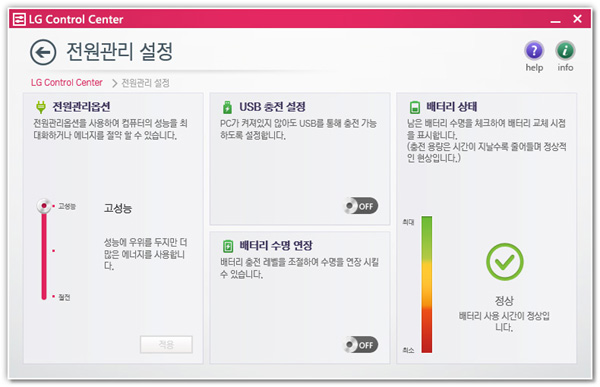
Task: Go back with the circled arrow icon
Action: [x=43, y=52]
